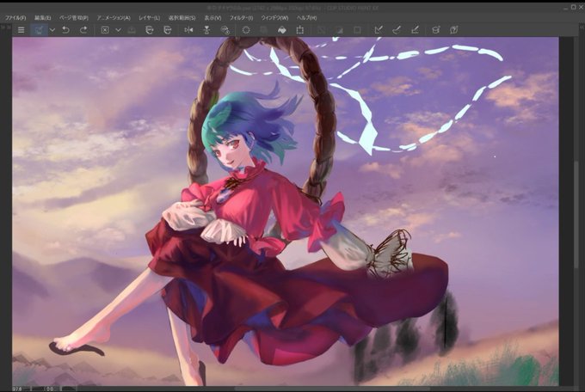The image size is (585, 392).
Task: Toggle Snap to Special Ruler
Action: coord(397,30)
